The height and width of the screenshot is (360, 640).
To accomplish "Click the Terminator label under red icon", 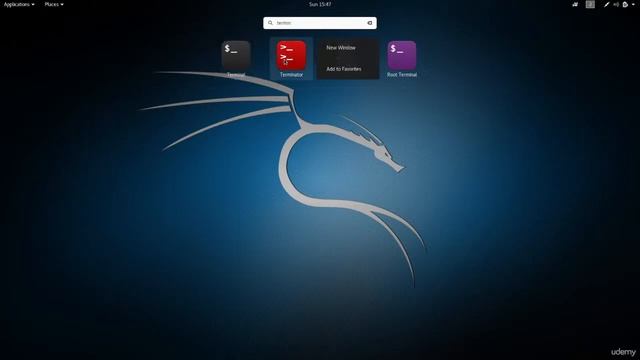I will 291,75.
